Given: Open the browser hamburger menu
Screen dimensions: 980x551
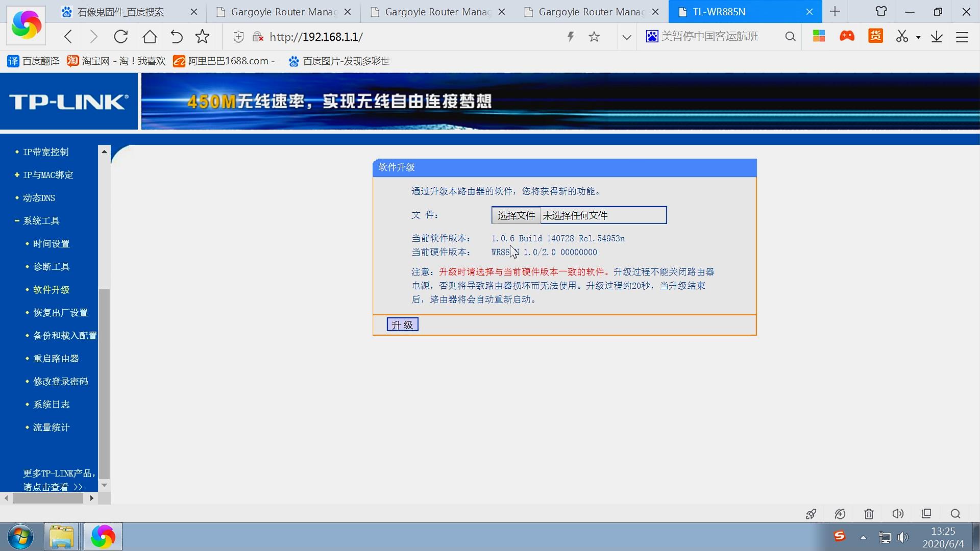Looking at the screenshot, I should [962, 37].
